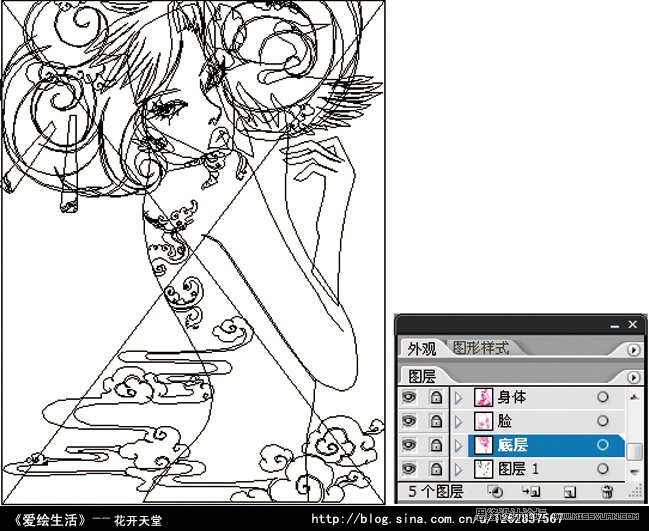Open the 外观 panel flyout menu

(x=633, y=350)
